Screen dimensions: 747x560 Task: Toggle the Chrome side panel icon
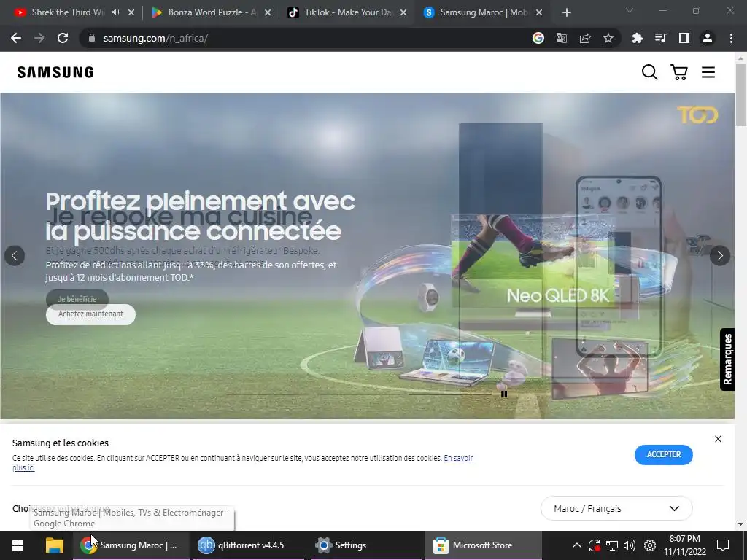(x=684, y=38)
